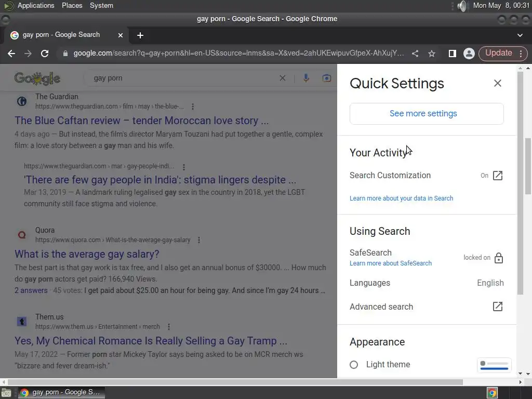Clear the search box with X
This screenshot has width=532, height=399.
coord(282,78)
